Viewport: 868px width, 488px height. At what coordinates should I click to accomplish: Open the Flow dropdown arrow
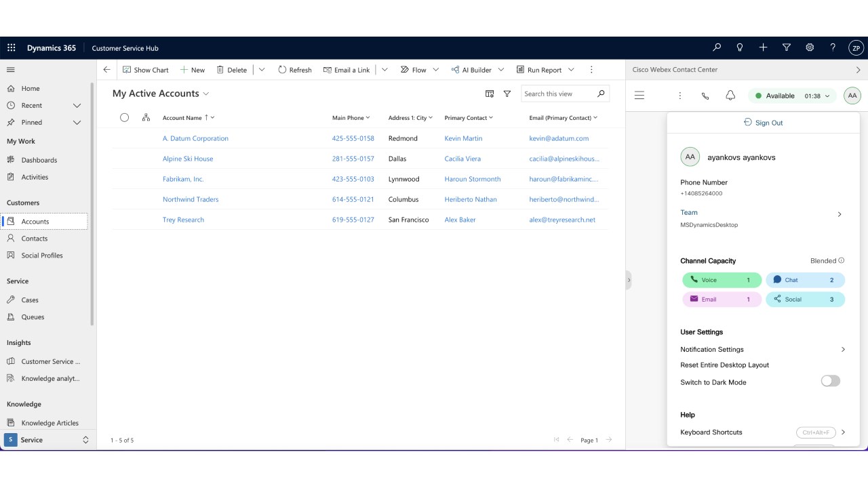(x=436, y=70)
